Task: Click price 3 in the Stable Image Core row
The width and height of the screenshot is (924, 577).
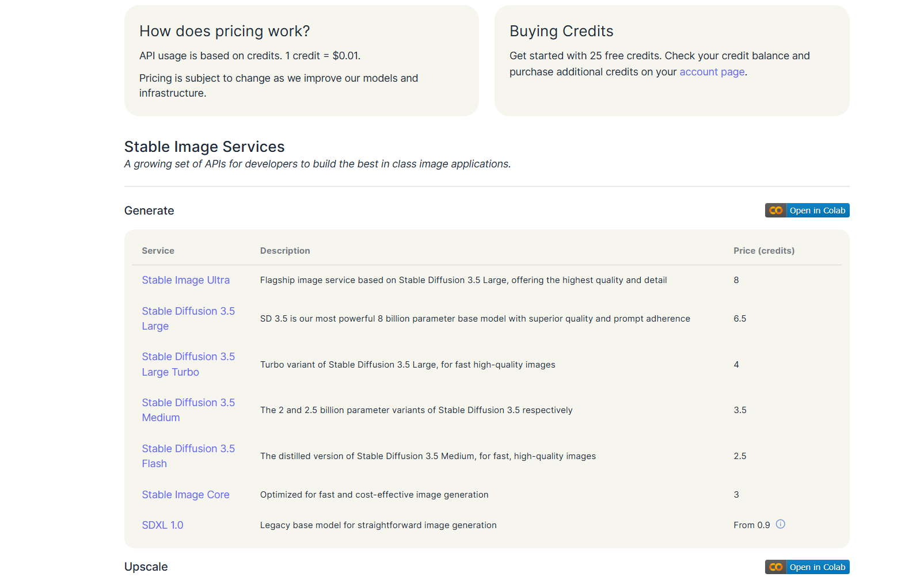Action: [736, 495]
